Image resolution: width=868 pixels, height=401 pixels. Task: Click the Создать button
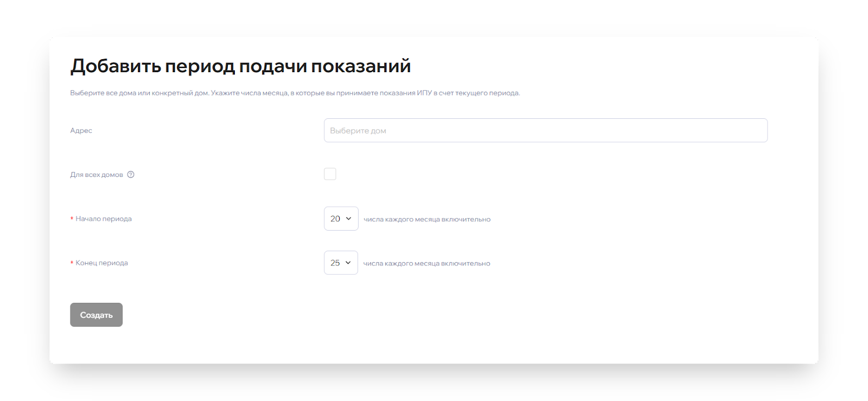coord(96,315)
